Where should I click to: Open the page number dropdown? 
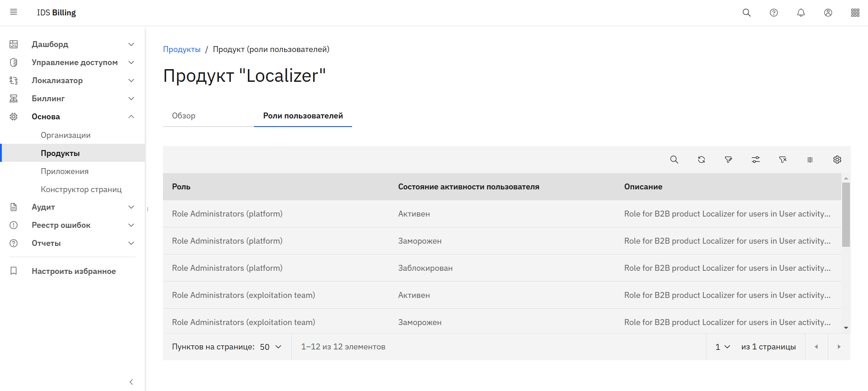click(722, 347)
